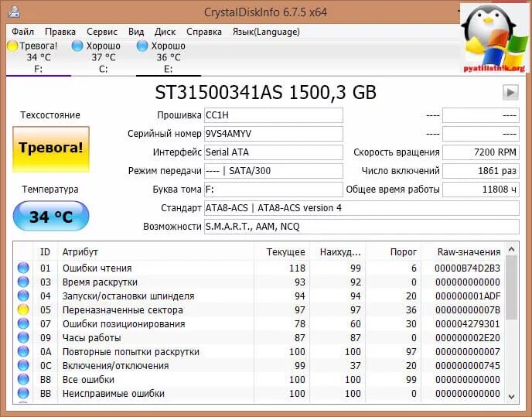This screenshot has height=417, width=532.
Task: Open the Справка menu
Action: 204,32
